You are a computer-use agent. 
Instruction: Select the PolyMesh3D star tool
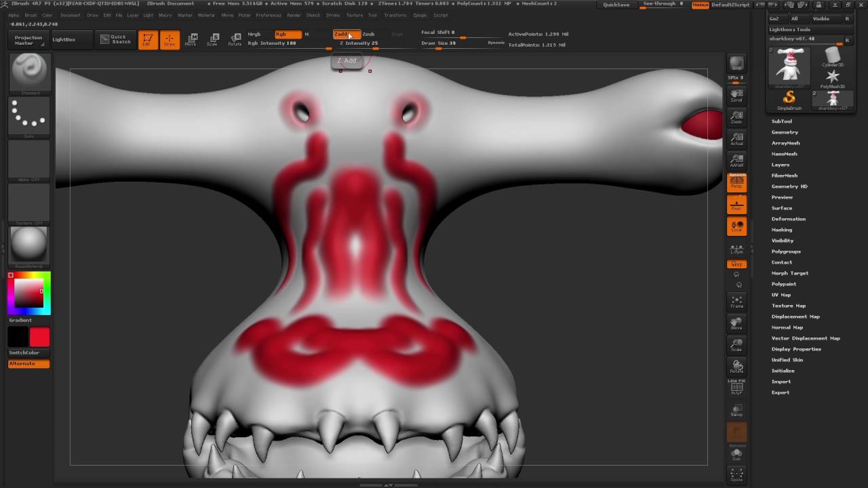(833, 78)
